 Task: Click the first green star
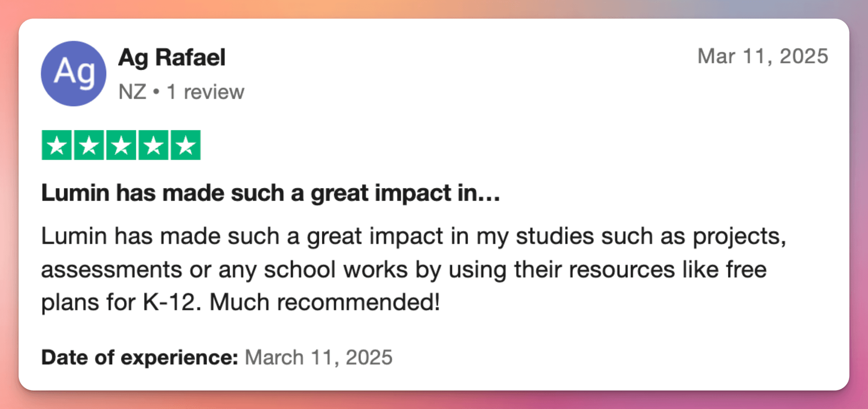57,145
